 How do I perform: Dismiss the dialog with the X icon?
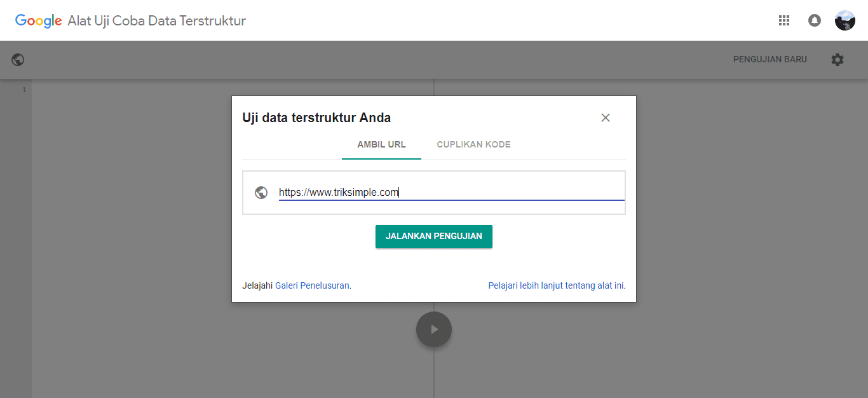(x=605, y=118)
